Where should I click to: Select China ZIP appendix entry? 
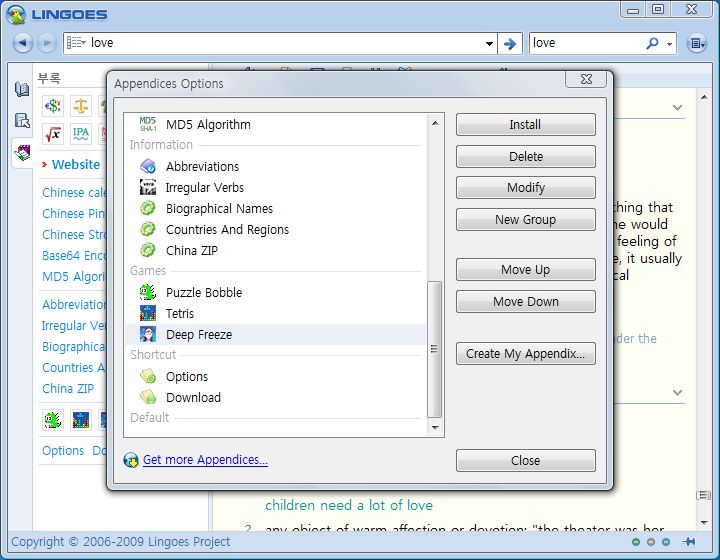[276, 251]
